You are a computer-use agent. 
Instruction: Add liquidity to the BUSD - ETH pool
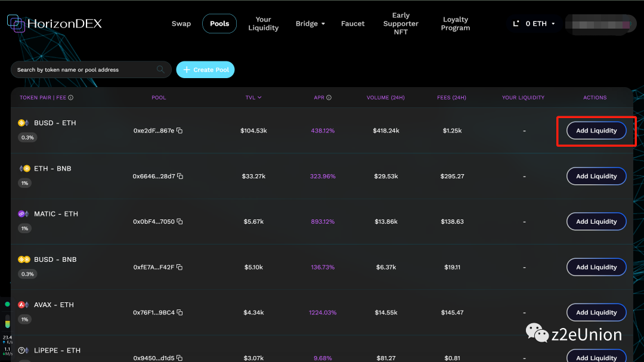(x=596, y=131)
